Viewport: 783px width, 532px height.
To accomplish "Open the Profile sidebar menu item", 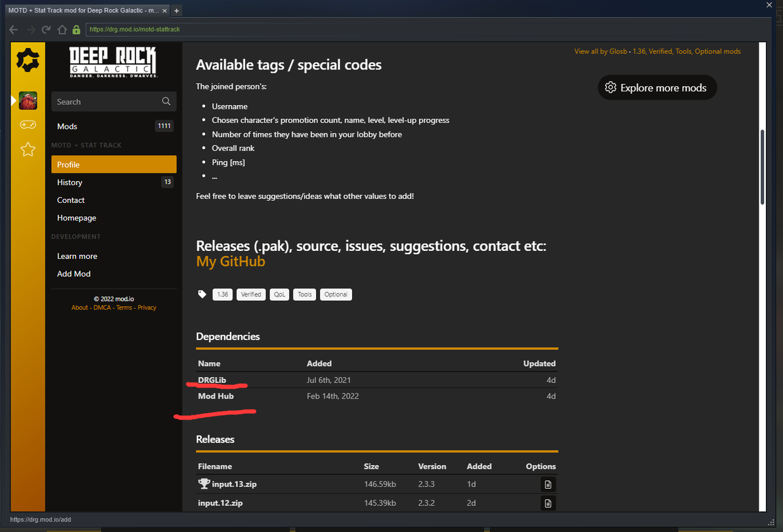I will pyautogui.click(x=114, y=164).
